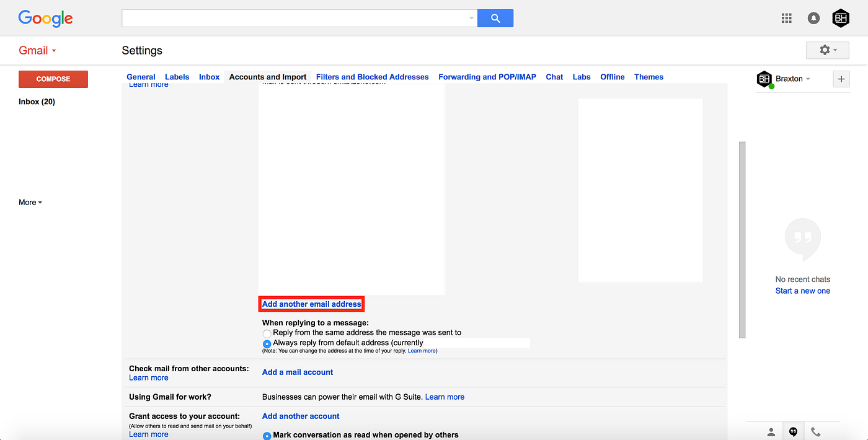Image resolution: width=868 pixels, height=440 pixels.
Task: Select 'Reply from the same address' option
Action: coord(267,333)
